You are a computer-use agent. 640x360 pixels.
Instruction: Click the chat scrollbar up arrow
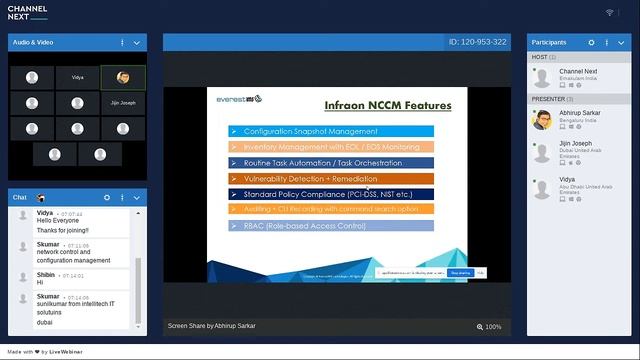(x=138, y=213)
